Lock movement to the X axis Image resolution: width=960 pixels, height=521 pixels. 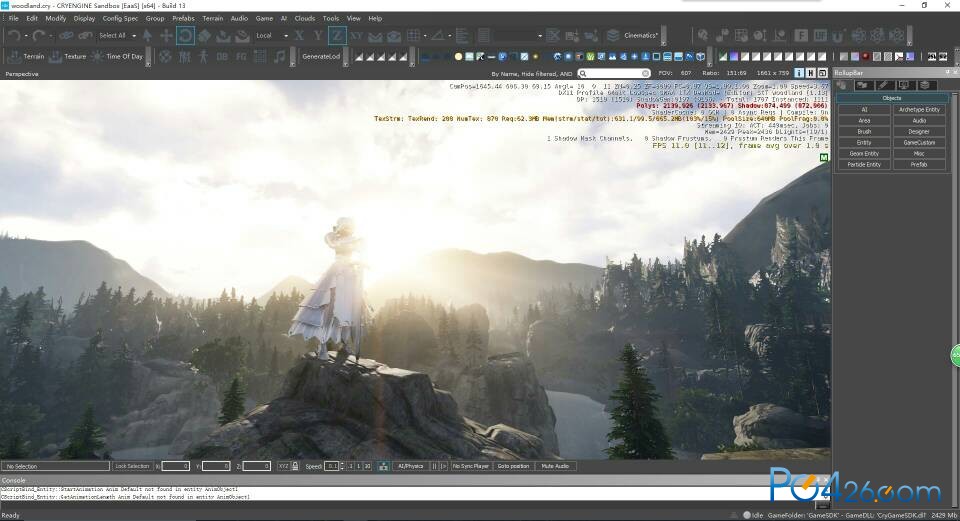(x=299, y=36)
